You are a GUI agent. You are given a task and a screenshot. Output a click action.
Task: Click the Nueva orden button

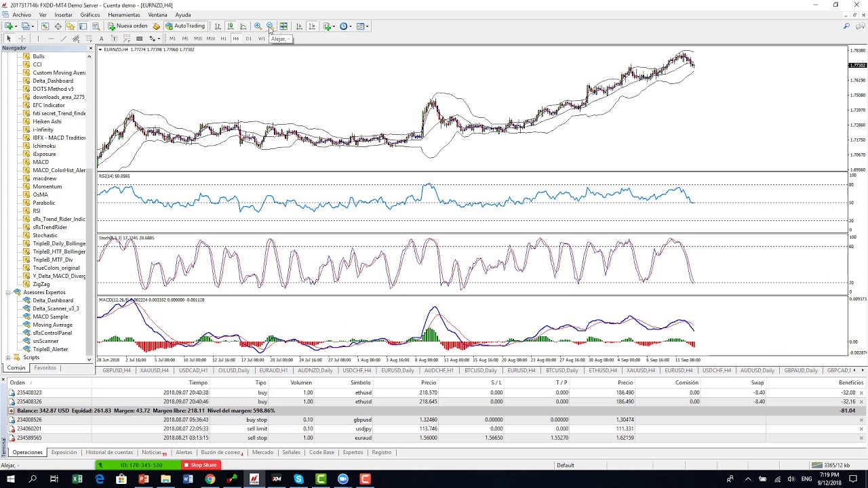pos(127,26)
